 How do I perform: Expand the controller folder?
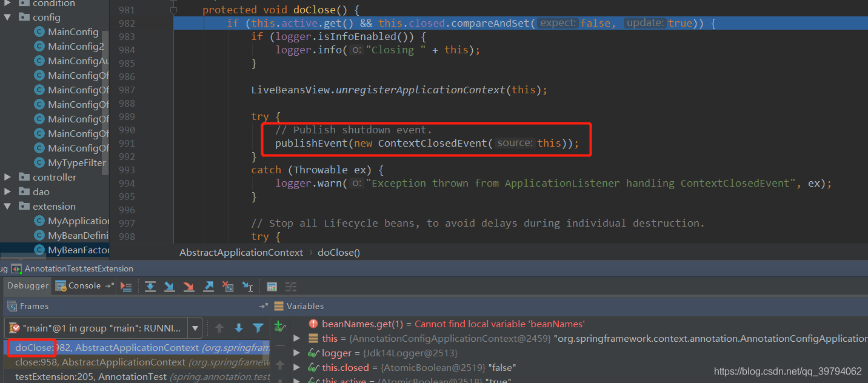(x=7, y=177)
